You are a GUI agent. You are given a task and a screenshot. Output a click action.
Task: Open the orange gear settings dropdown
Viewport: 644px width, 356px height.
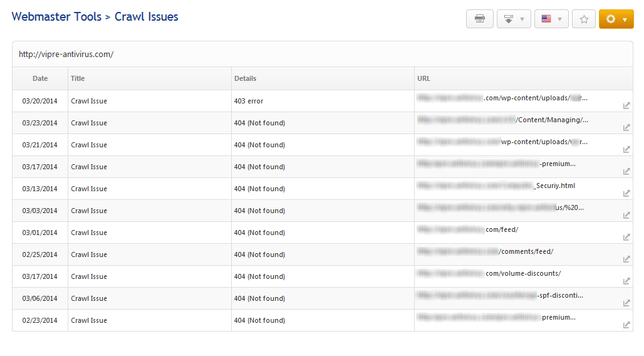pyautogui.click(x=616, y=19)
